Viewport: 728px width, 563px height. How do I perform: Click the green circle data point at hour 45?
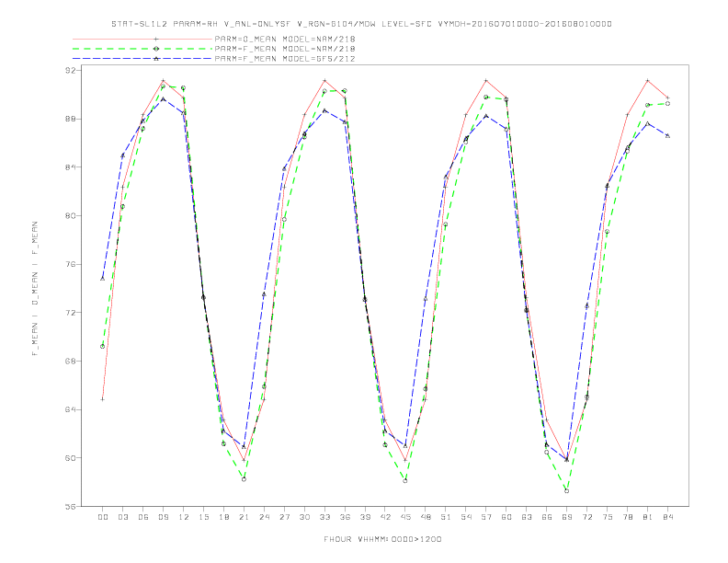point(405,481)
